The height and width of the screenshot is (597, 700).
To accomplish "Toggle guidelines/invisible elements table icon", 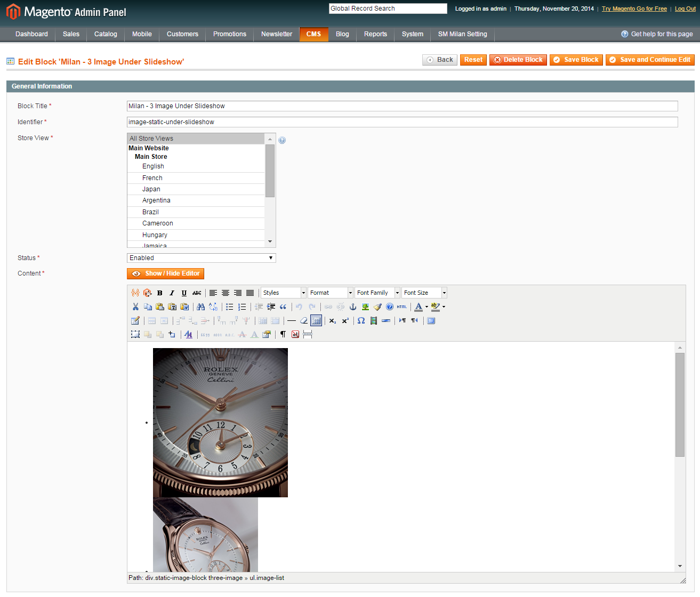I will tap(316, 320).
